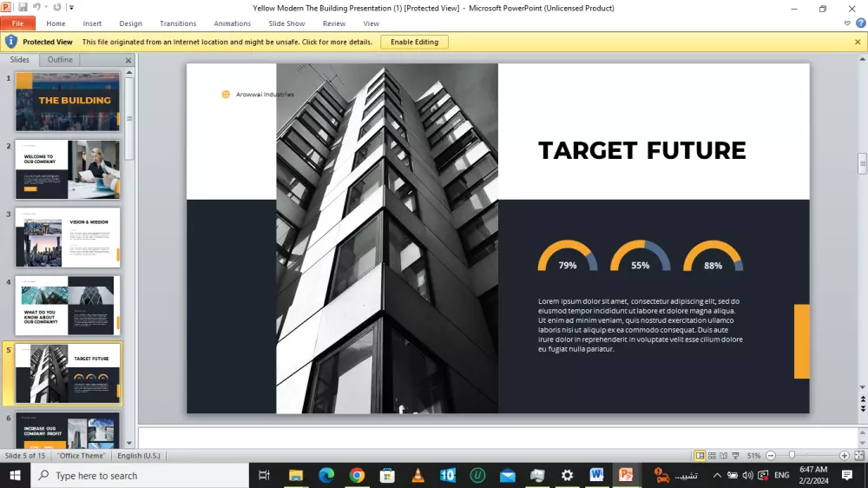Close the slides thumbnail pane
This screenshot has width=868, height=488.
(128, 61)
